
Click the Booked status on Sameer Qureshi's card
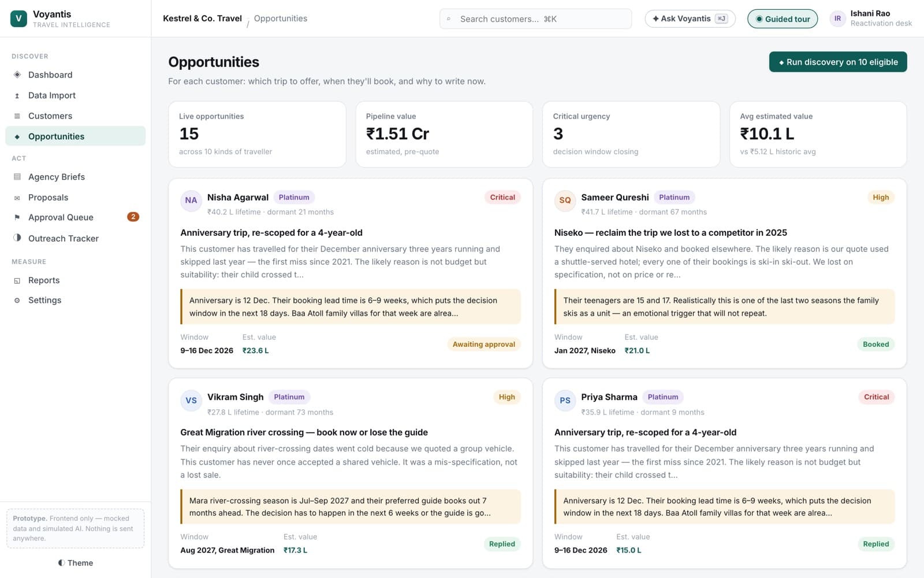pyautogui.click(x=876, y=344)
